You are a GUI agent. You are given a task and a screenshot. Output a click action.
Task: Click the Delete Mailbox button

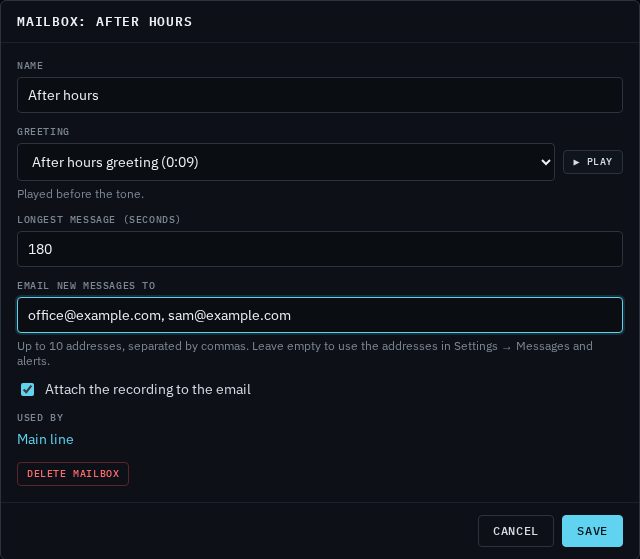(x=73, y=474)
